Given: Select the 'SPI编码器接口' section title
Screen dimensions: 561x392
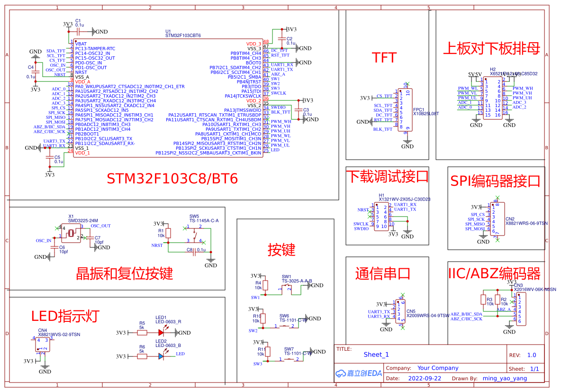Looking at the screenshot, I should [x=495, y=181].
